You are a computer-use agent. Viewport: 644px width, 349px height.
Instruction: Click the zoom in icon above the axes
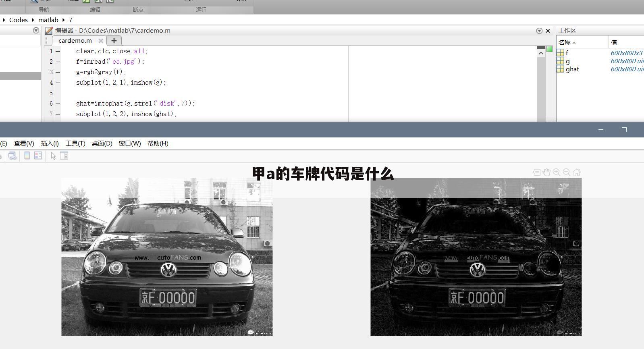coord(557,172)
